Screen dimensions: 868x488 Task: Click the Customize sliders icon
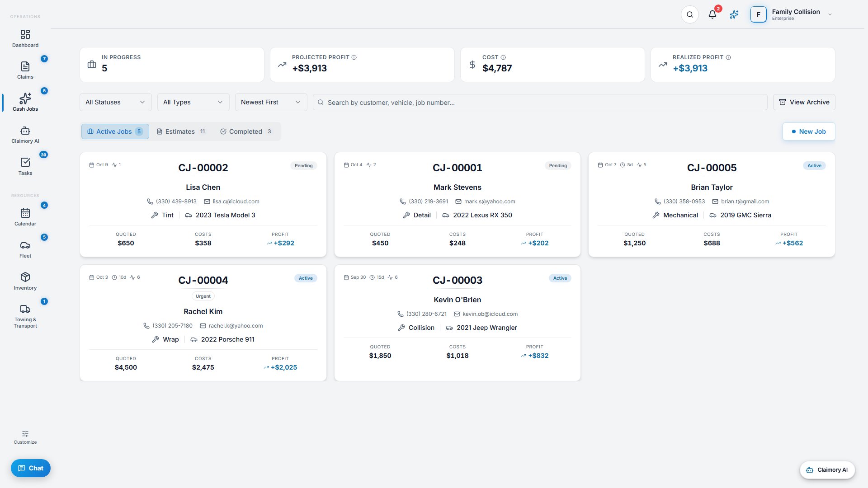pos(25,434)
